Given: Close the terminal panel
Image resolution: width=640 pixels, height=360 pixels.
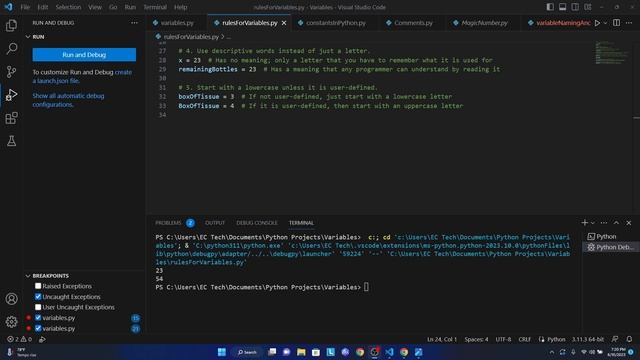Looking at the screenshot, I should coord(629,222).
